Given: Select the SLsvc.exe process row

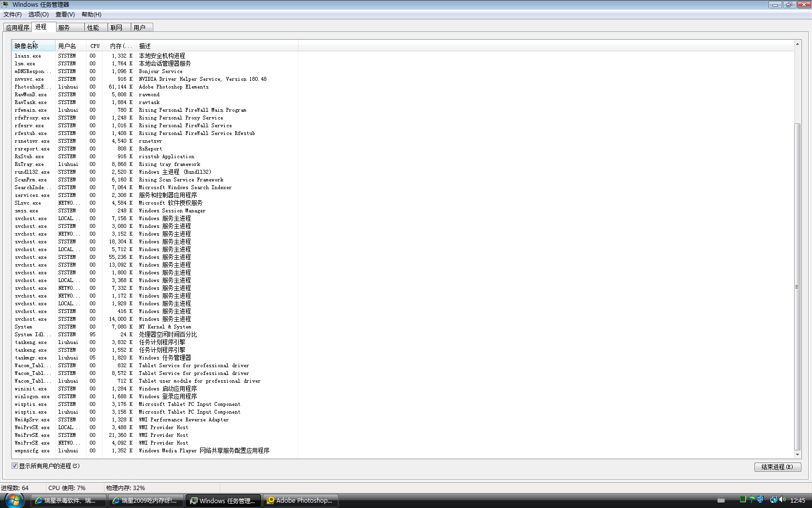Looking at the screenshot, I should [155, 203].
